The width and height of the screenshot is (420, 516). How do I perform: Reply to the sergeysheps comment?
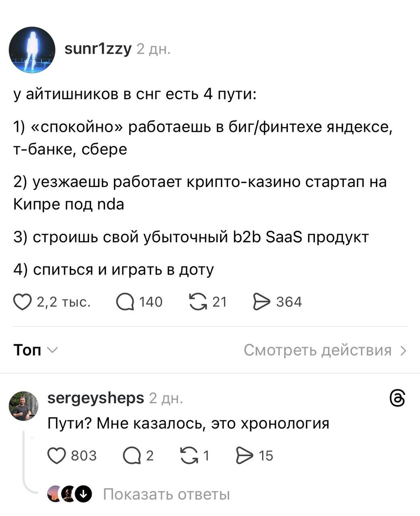[x=131, y=456]
